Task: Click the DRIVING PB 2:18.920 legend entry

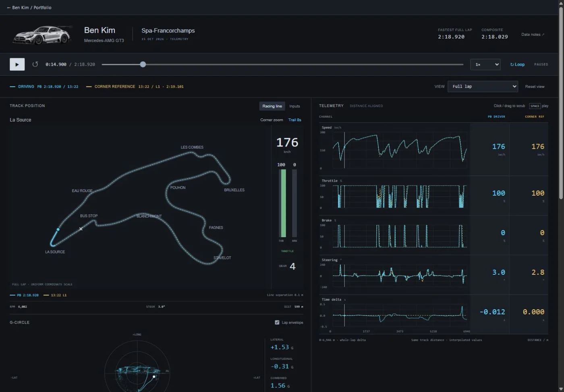Action: click(x=44, y=87)
